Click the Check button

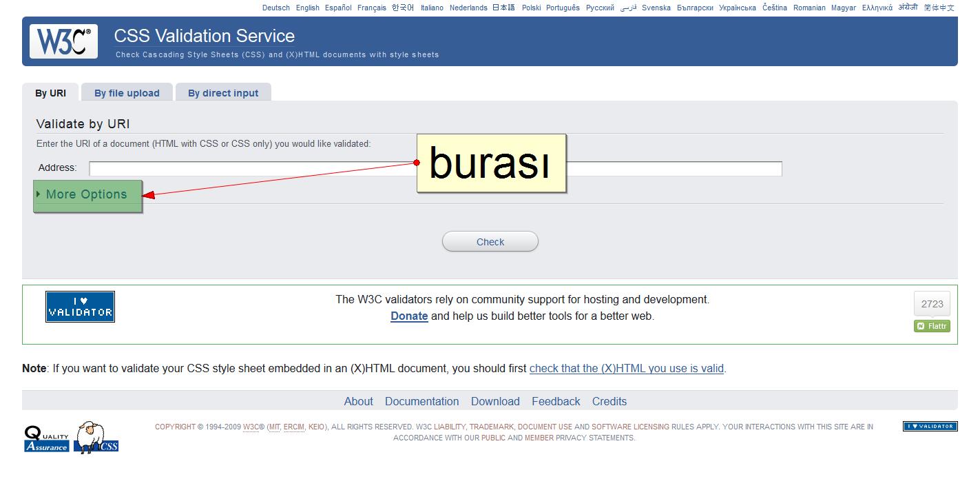(490, 242)
